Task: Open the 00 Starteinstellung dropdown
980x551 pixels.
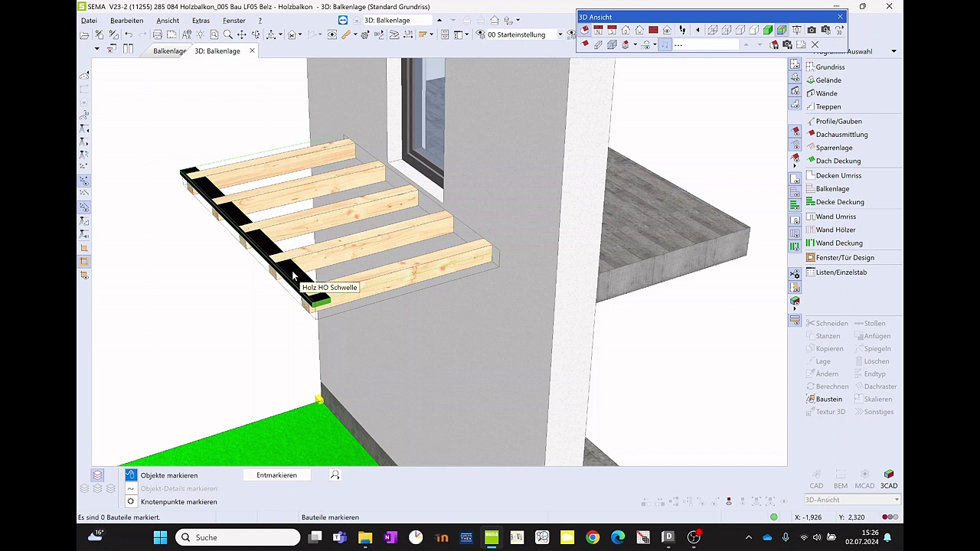Action: tap(560, 34)
